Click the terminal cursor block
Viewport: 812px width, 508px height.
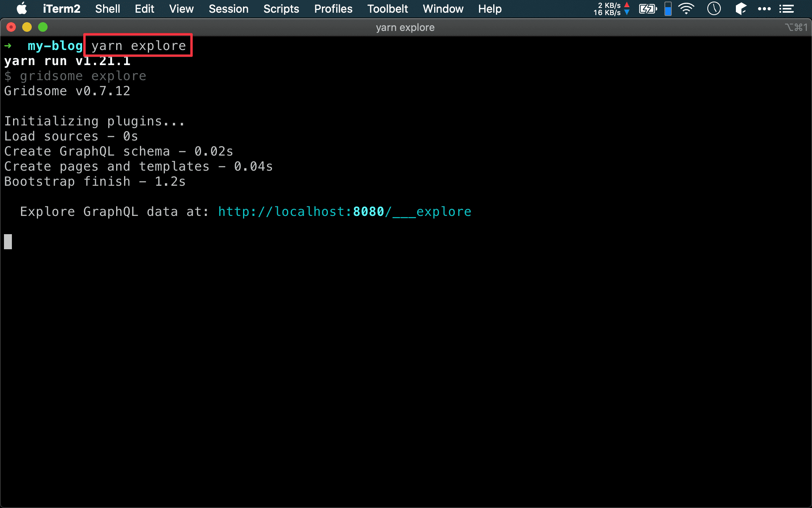(x=8, y=242)
